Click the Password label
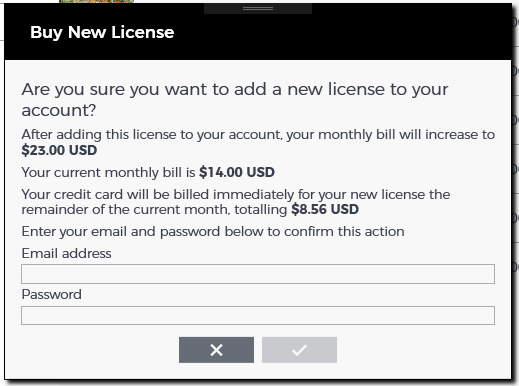The image size is (519, 386). 52,294
